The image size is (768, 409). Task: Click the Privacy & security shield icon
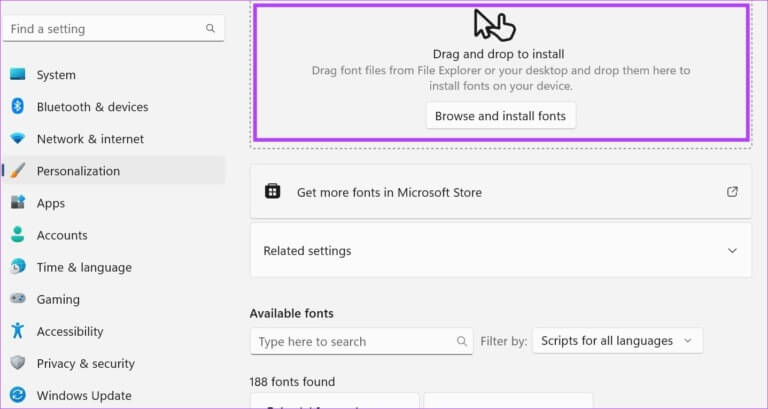[x=18, y=363]
